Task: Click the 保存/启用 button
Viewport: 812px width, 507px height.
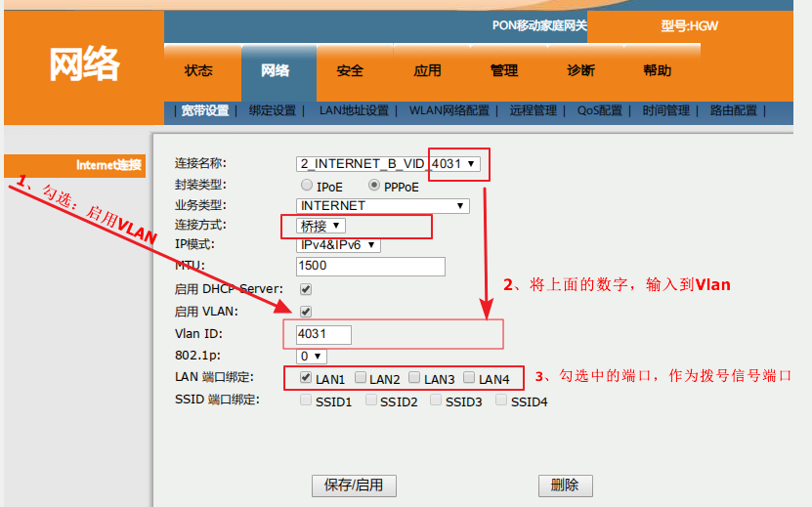Action: pos(354,486)
